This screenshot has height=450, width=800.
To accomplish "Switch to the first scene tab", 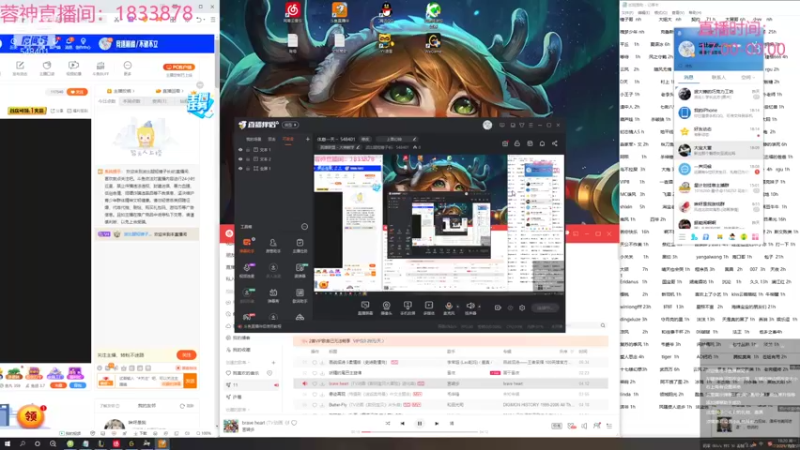I will coord(254,139).
